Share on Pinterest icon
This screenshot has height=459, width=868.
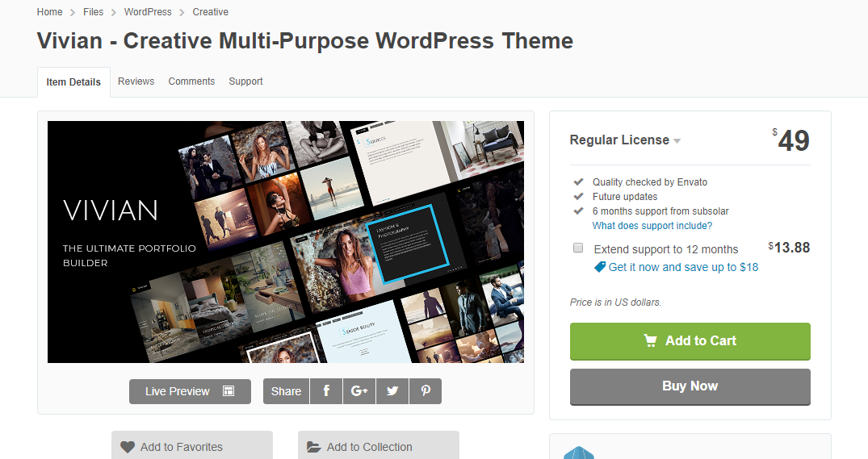tap(426, 391)
